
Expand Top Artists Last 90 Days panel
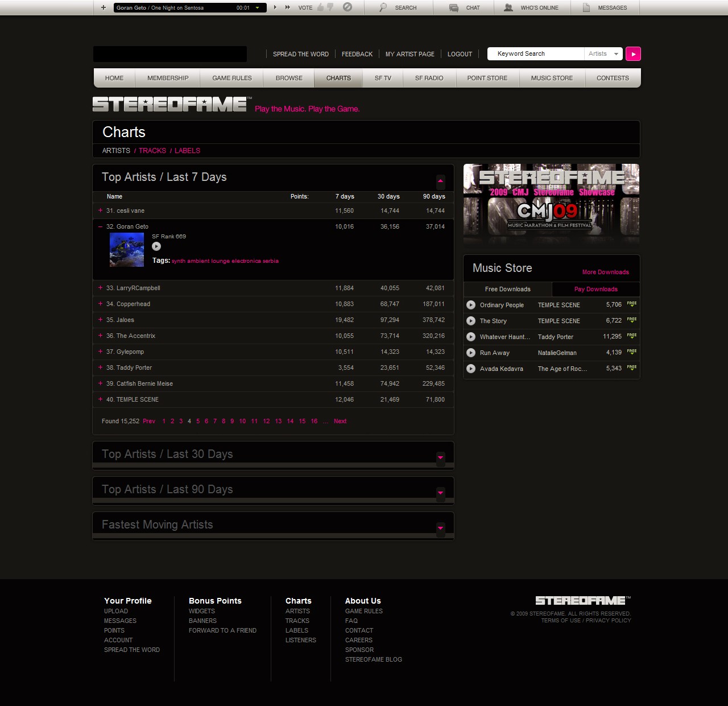point(440,493)
